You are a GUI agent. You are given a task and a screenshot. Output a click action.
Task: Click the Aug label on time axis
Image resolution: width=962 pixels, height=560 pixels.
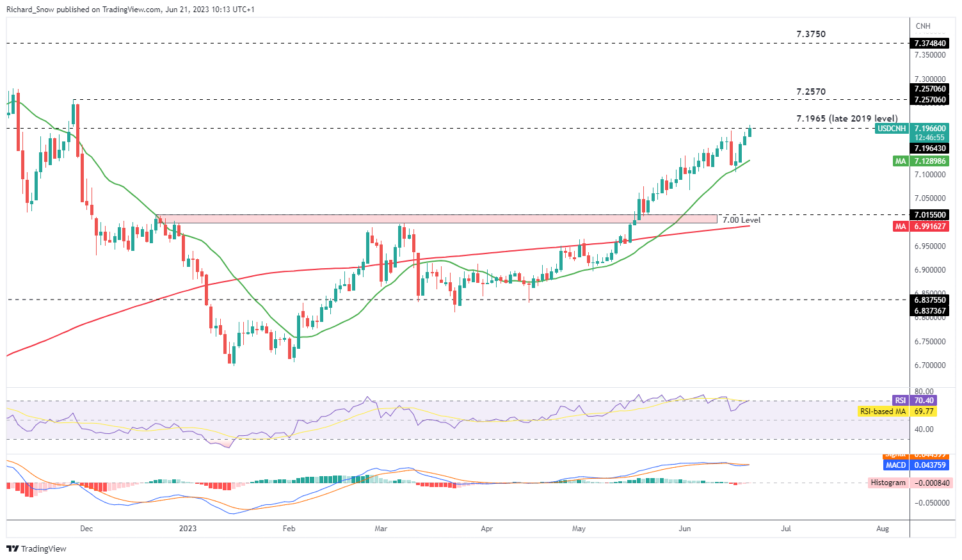[883, 529]
